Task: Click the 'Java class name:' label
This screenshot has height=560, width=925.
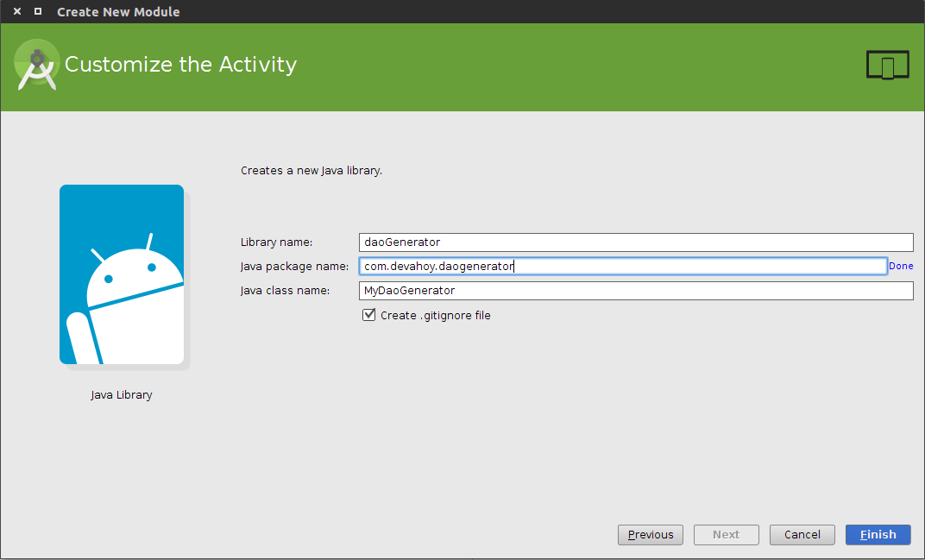Action: (x=286, y=290)
